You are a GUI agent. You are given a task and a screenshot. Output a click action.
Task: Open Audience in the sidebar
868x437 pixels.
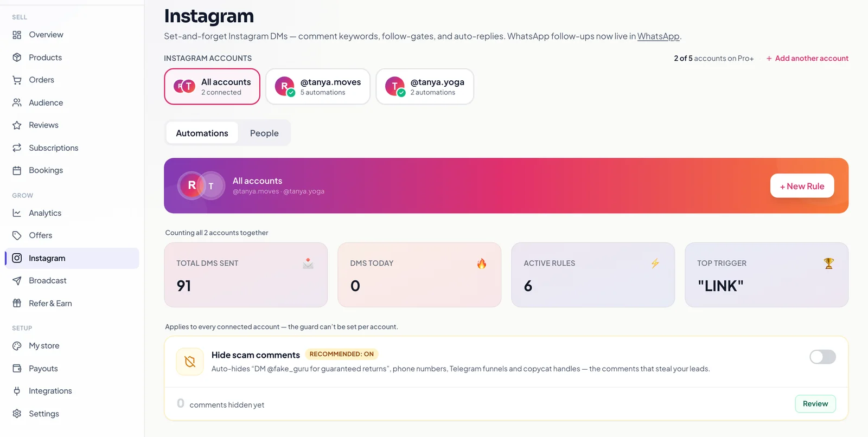pyautogui.click(x=72, y=102)
